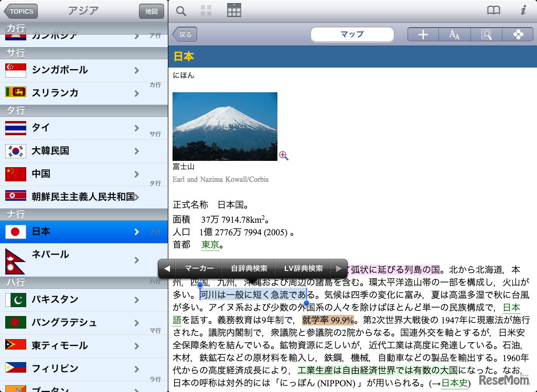
Task: Tap the four-dots icon in the toolbar
Action: pyautogui.click(x=518, y=34)
